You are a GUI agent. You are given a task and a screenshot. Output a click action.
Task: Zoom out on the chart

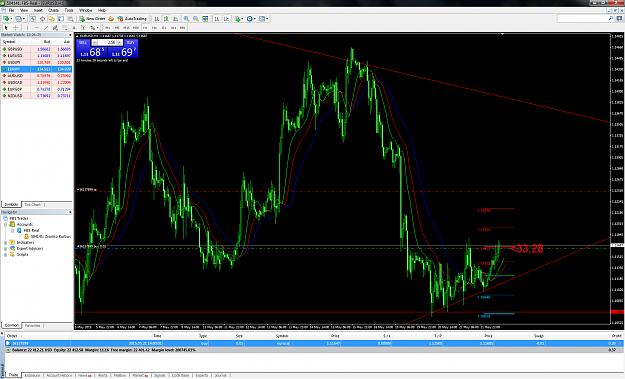click(x=196, y=19)
